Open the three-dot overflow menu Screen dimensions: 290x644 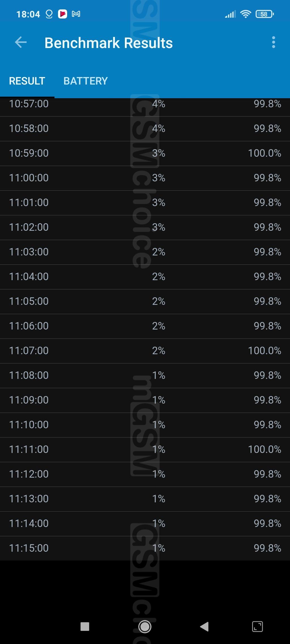point(273,42)
